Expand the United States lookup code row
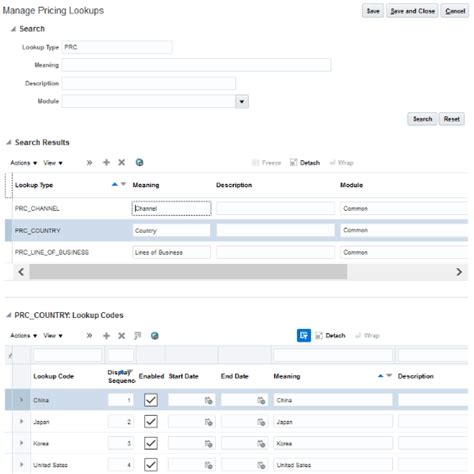Screen dimensions: 474x474 [22, 465]
